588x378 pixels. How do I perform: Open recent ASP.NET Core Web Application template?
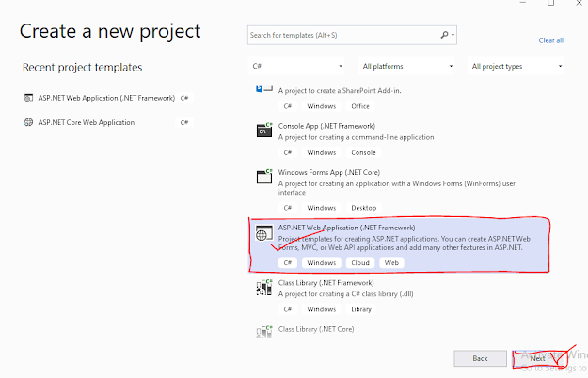click(x=108, y=122)
